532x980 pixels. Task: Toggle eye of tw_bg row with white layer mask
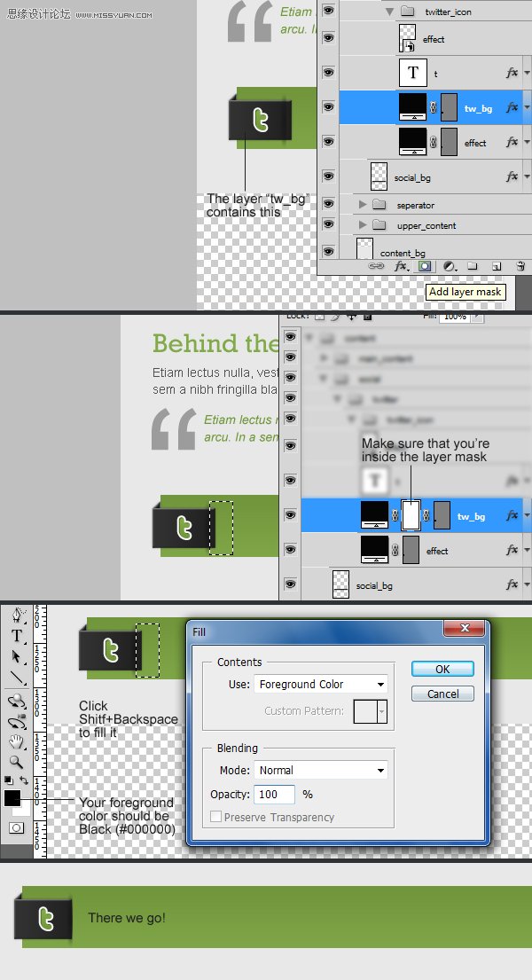pos(290,515)
